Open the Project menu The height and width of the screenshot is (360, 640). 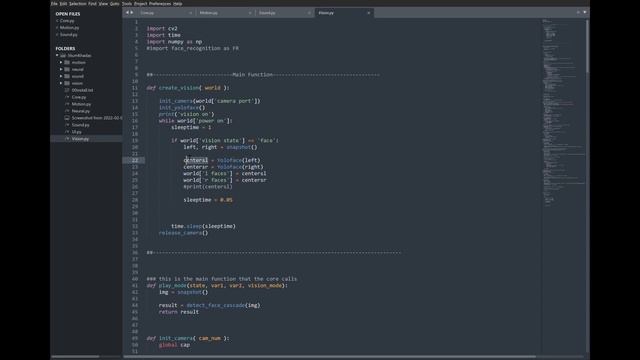tap(140, 4)
